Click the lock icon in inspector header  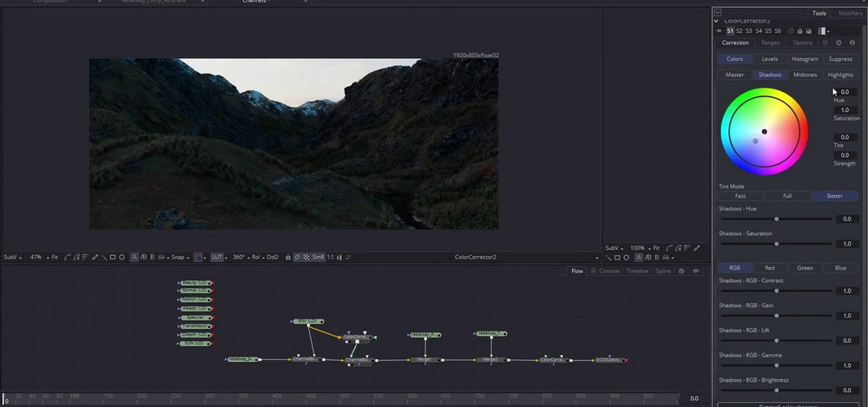(800, 31)
